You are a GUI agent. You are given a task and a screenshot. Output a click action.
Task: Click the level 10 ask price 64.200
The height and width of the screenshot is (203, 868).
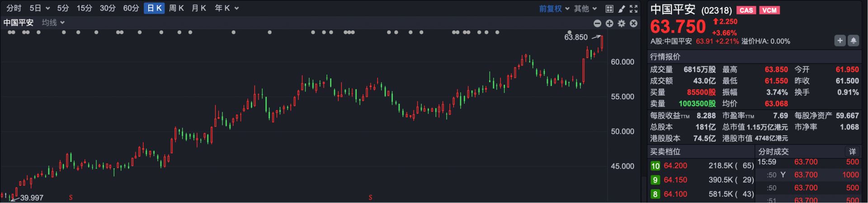pos(675,166)
